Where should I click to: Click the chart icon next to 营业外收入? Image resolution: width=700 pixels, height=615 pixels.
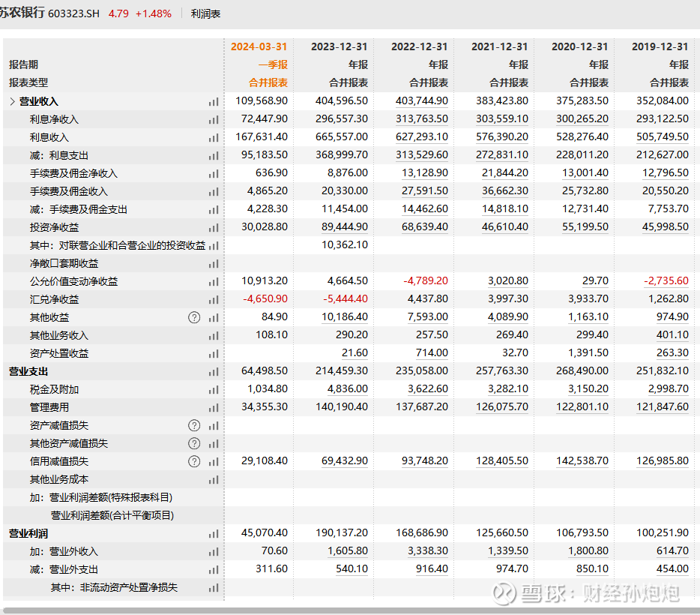click(x=214, y=551)
